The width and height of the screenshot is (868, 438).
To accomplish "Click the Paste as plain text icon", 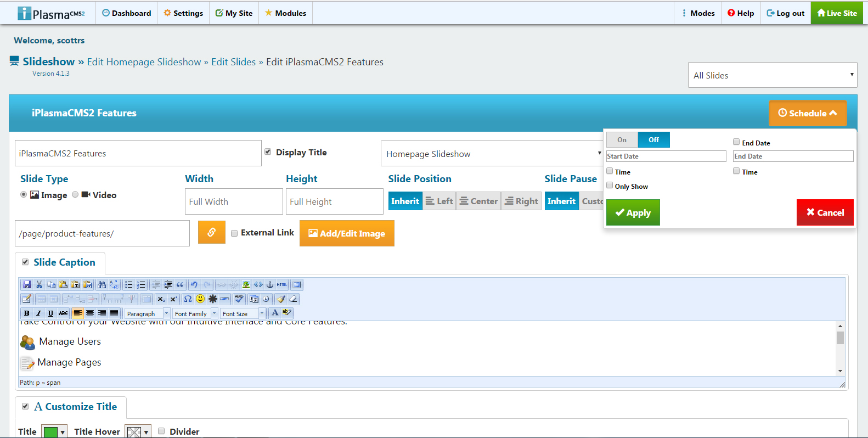I will coord(75,284).
